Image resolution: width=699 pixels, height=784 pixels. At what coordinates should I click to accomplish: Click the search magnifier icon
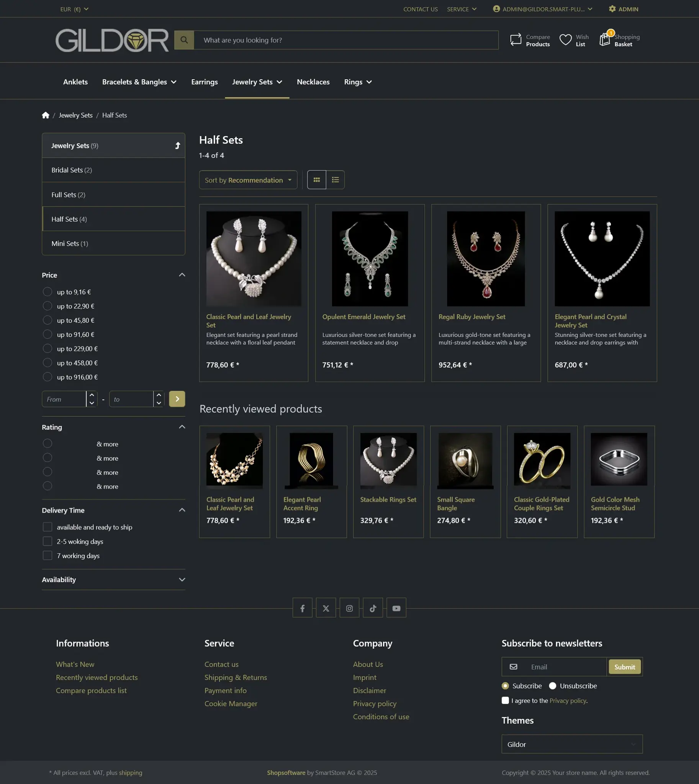pyautogui.click(x=184, y=40)
